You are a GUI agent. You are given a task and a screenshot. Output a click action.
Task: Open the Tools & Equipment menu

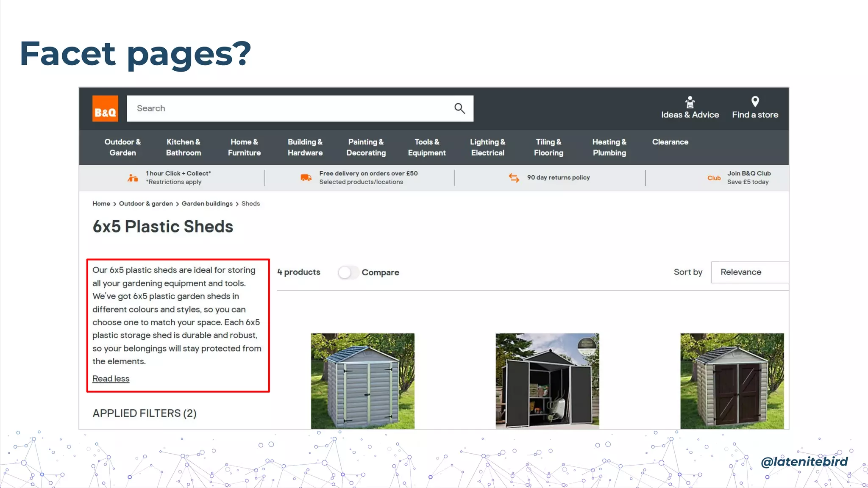[x=426, y=147]
